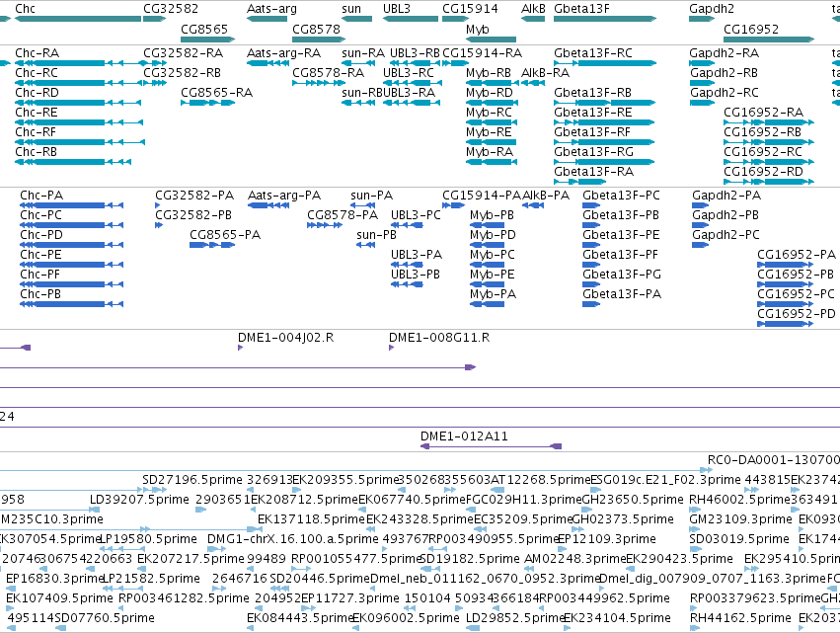
Task: Click the DME1-004J02.R marker
Action: (x=241, y=348)
